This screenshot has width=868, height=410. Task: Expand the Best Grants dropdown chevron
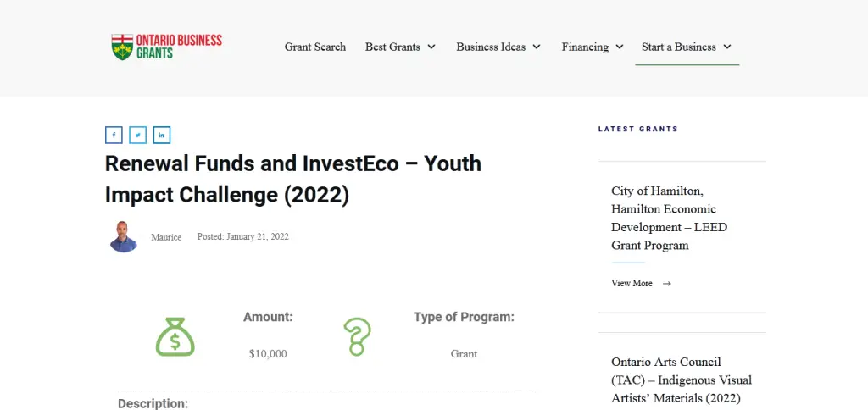[x=431, y=47]
